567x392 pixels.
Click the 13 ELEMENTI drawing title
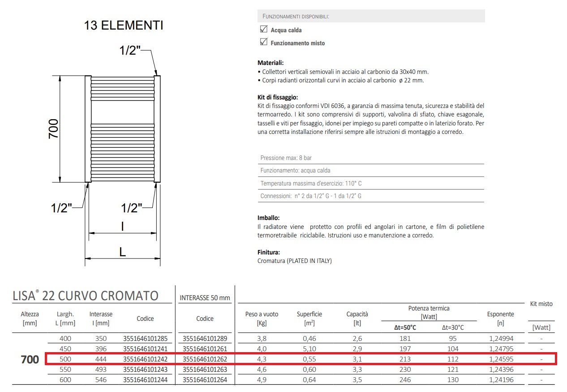tap(124, 26)
